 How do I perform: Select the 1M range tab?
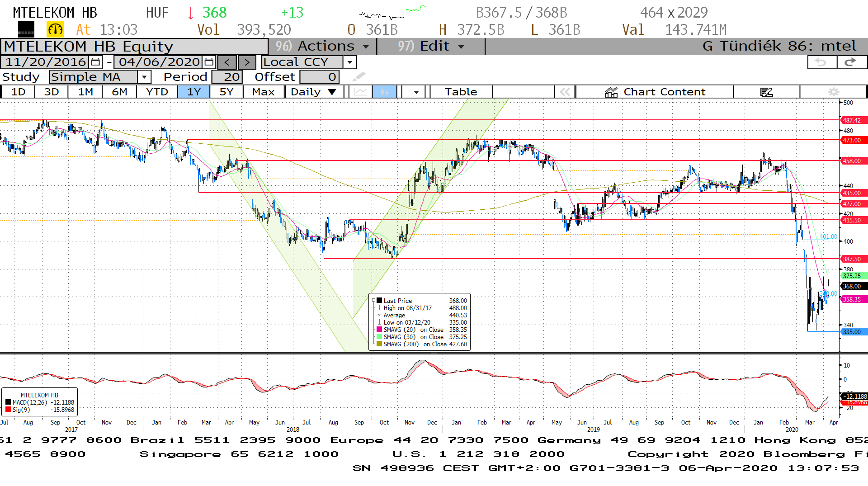(x=85, y=92)
